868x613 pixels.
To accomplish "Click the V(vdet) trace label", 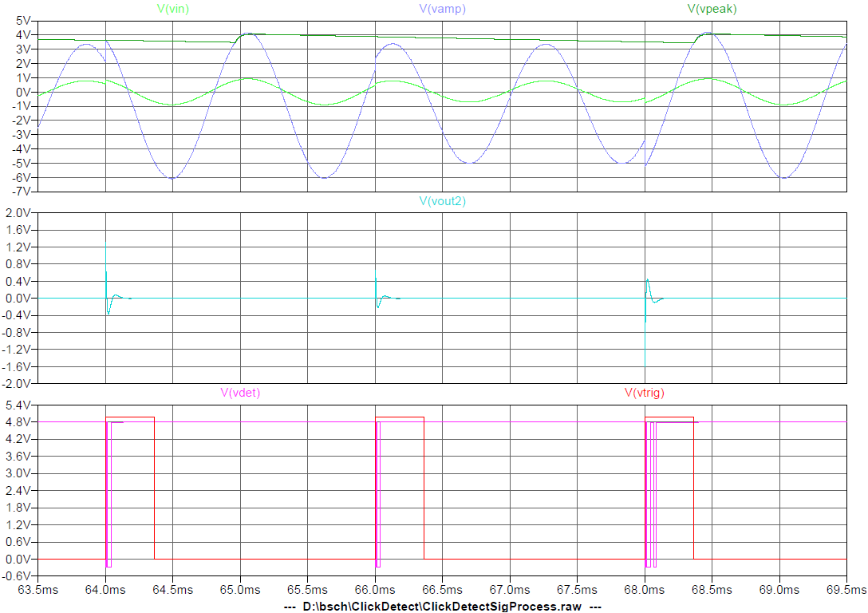I will pyautogui.click(x=240, y=393).
